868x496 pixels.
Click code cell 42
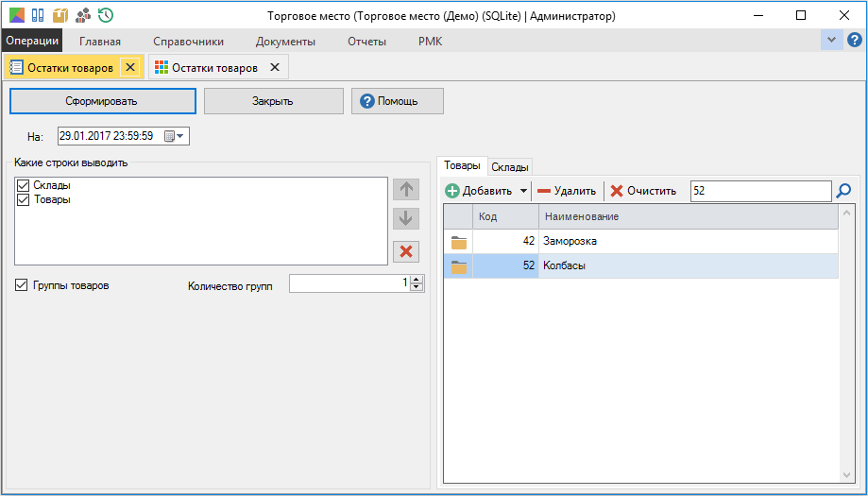pos(505,241)
